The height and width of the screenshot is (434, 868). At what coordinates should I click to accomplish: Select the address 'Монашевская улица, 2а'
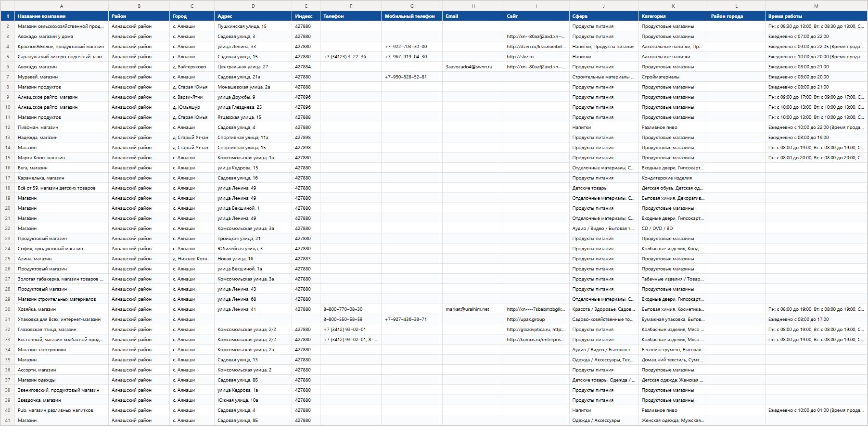[x=253, y=87]
